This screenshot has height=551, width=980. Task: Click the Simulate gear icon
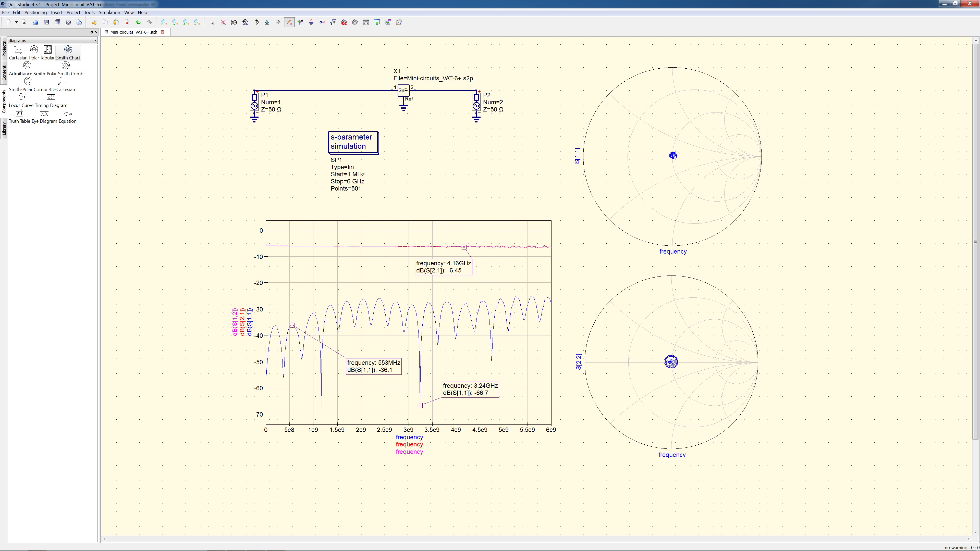355,22
